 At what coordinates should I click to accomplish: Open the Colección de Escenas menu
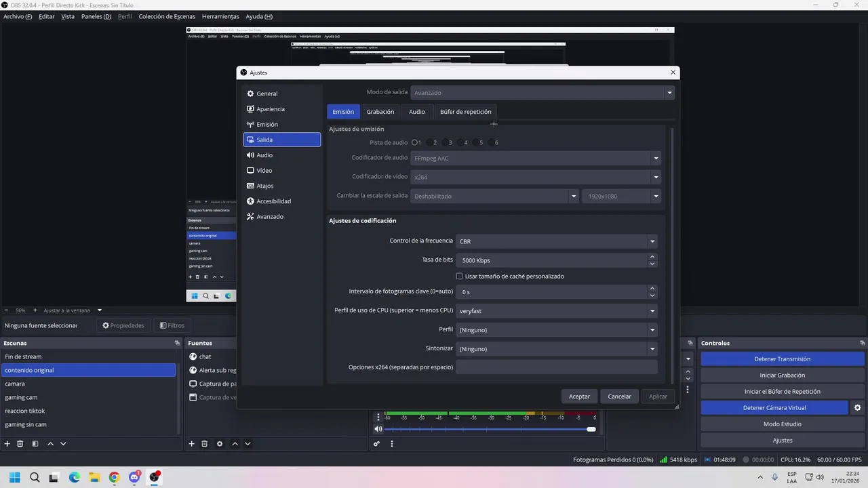pos(167,16)
